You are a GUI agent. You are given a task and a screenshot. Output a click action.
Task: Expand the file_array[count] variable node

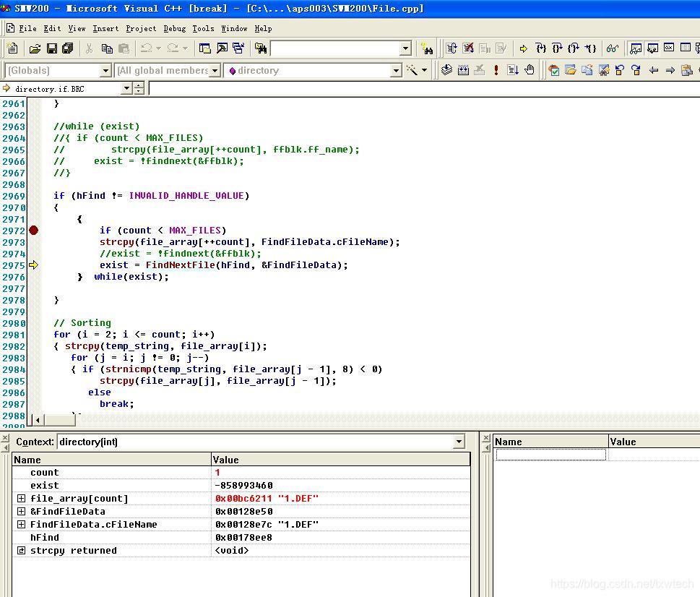tap(22, 499)
